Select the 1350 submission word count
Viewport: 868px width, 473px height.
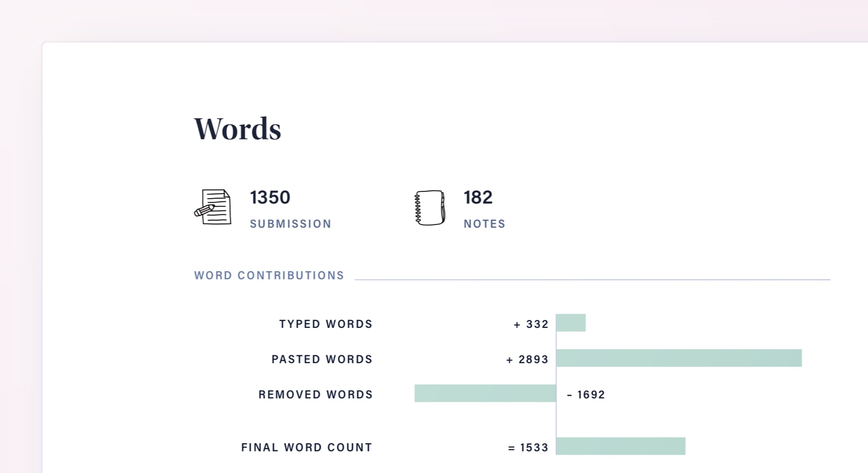tap(270, 198)
